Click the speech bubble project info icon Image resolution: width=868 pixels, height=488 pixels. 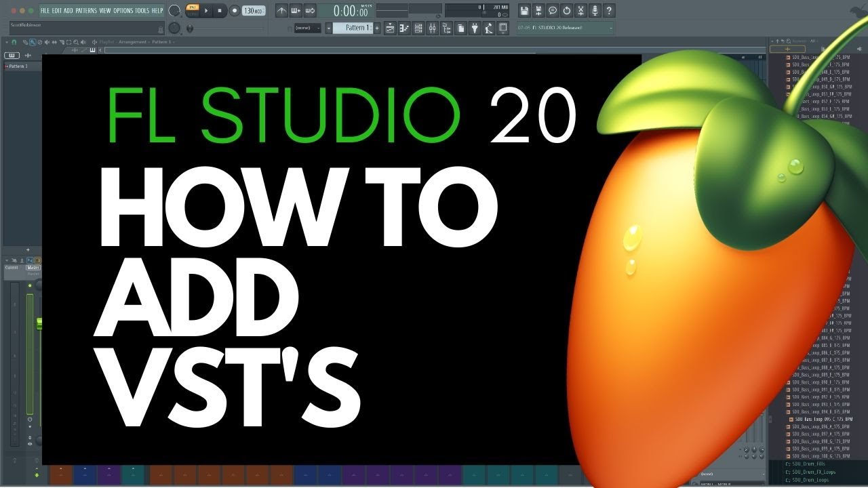[553, 11]
